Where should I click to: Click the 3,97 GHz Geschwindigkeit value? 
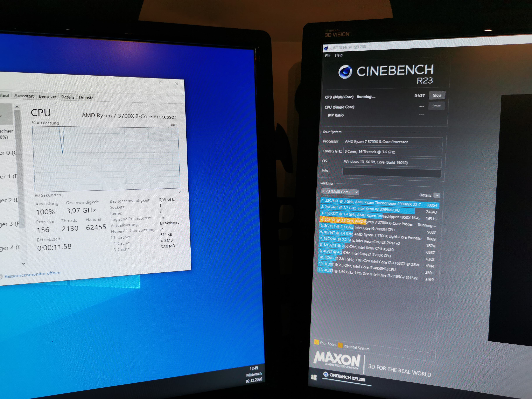tap(81, 210)
